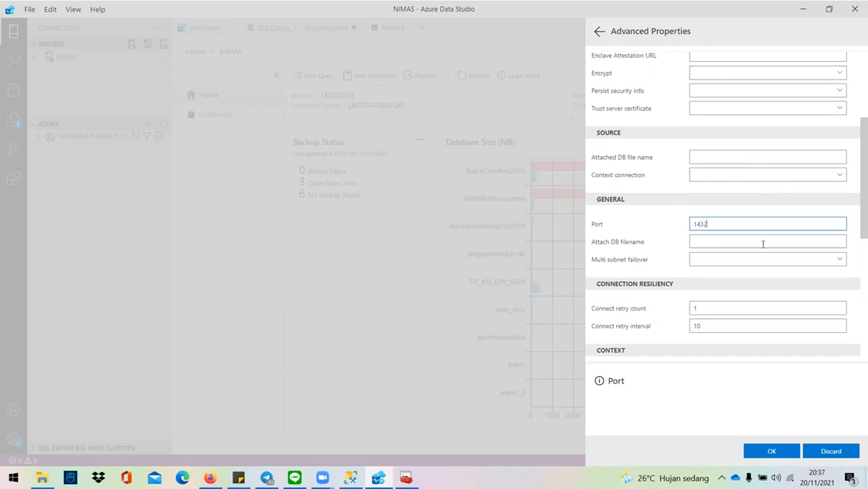Switch to the Welcome tab
The width and height of the screenshot is (868, 489).
coord(204,28)
